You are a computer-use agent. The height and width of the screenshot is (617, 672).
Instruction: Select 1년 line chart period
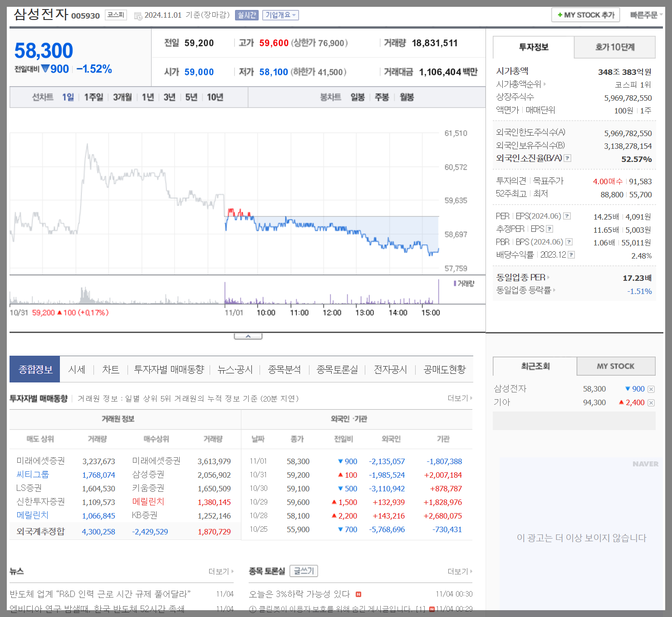pos(148,97)
